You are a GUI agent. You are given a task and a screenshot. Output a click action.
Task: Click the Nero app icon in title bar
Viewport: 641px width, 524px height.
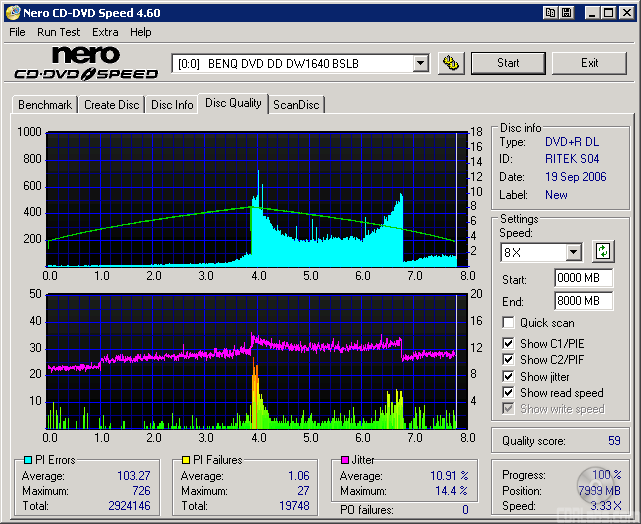pyautogui.click(x=13, y=12)
